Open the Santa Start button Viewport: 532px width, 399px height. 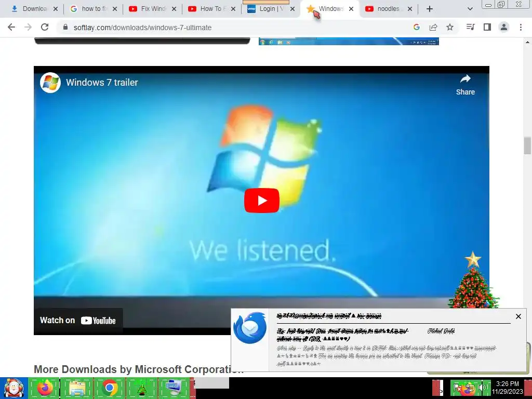[14, 388]
